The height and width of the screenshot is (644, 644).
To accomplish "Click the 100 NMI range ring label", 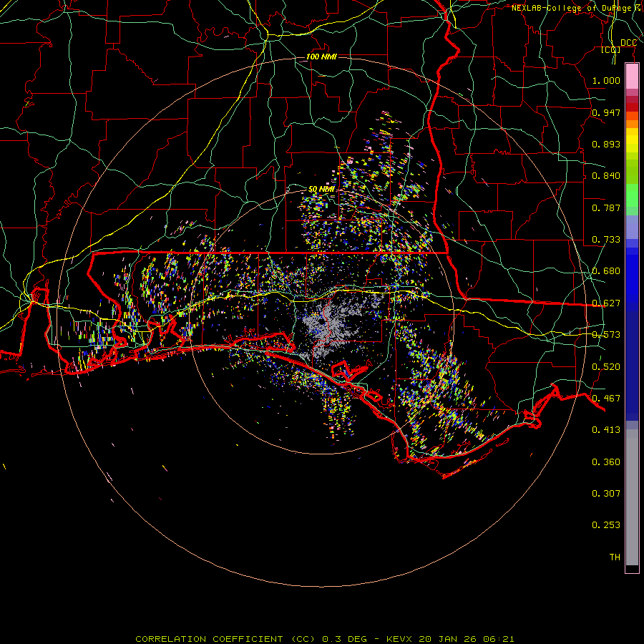I will 321,57.
